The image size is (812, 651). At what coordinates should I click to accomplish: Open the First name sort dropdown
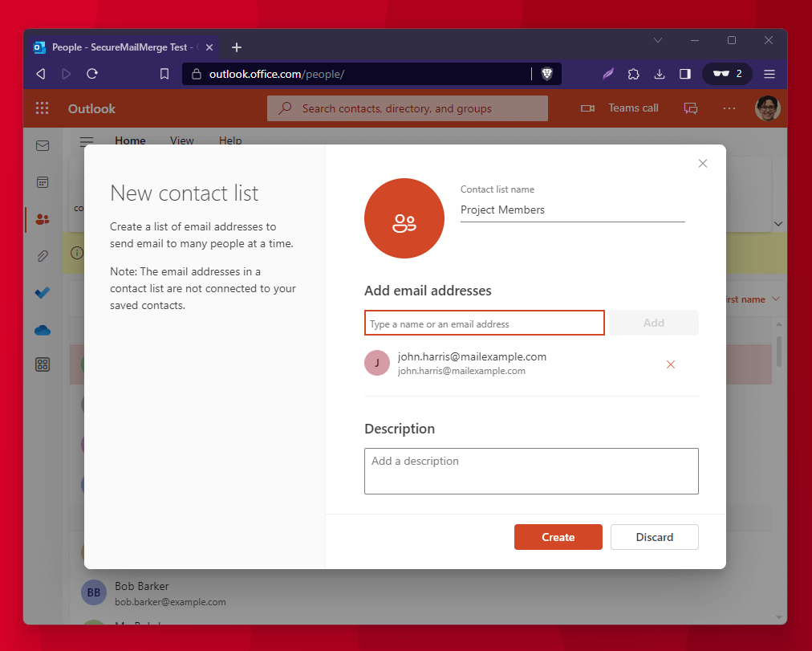pyautogui.click(x=754, y=298)
